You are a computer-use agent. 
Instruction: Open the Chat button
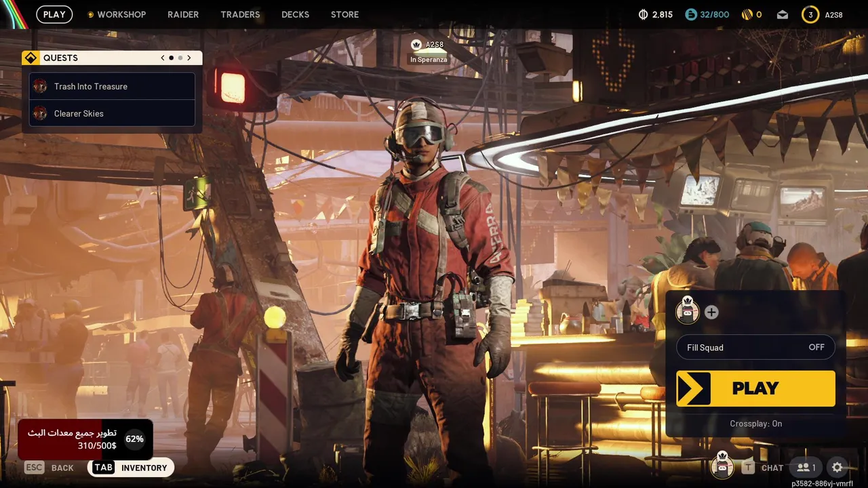(x=763, y=468)
